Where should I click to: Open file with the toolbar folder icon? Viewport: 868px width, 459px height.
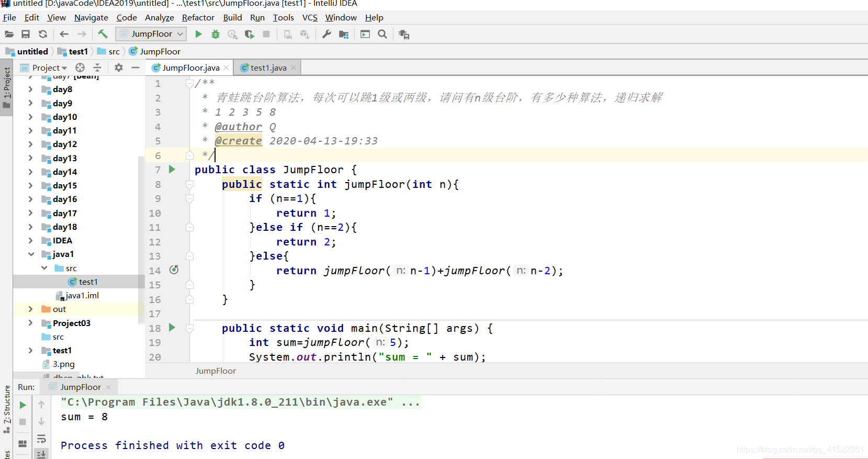click(x=9, y=34)
